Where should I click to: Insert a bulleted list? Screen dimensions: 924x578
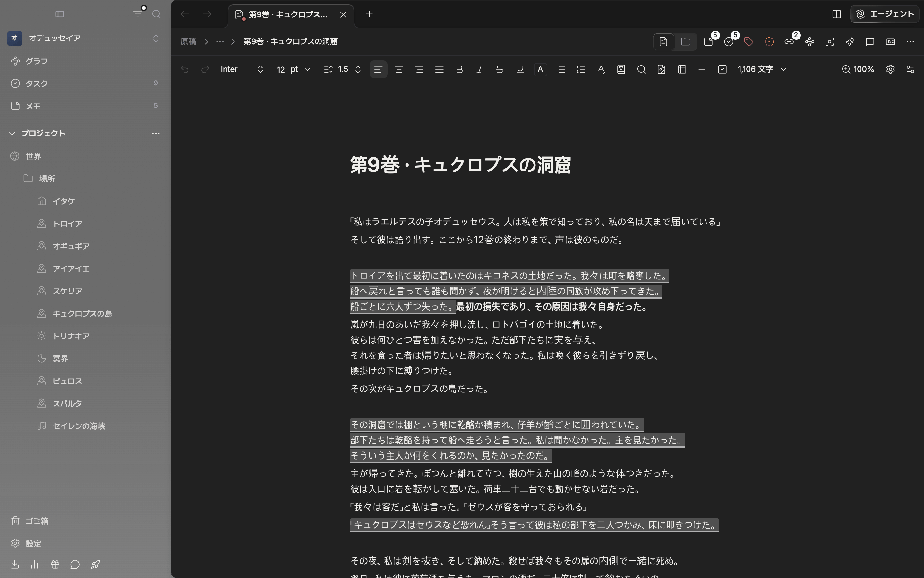(x=560, y=69)
